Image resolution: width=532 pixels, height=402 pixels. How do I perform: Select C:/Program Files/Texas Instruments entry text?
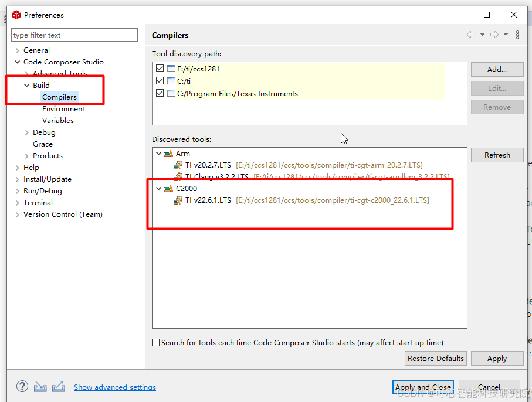237,94
